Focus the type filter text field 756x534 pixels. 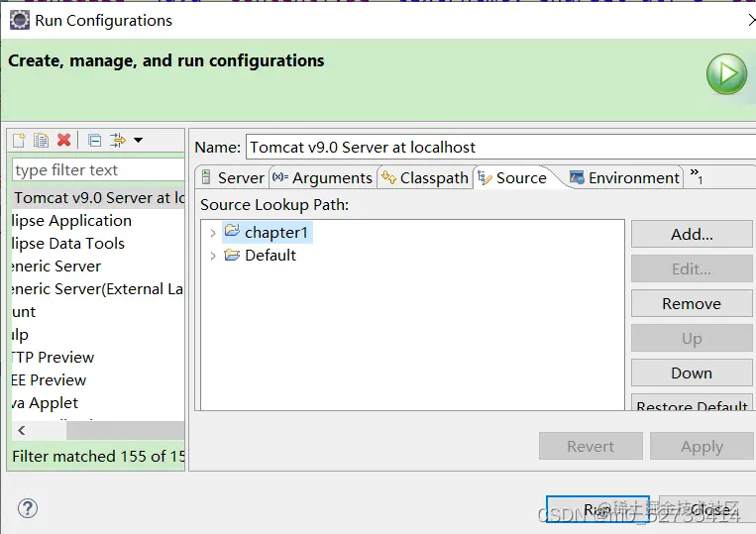tap(98, 169)
